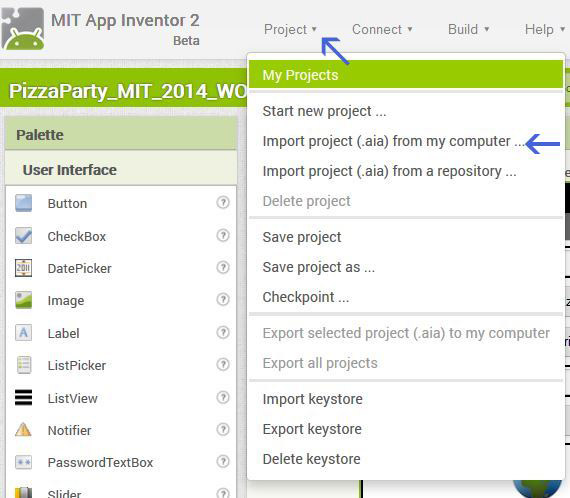
Task: Click the Button label in palette
Action: point(67,204)
